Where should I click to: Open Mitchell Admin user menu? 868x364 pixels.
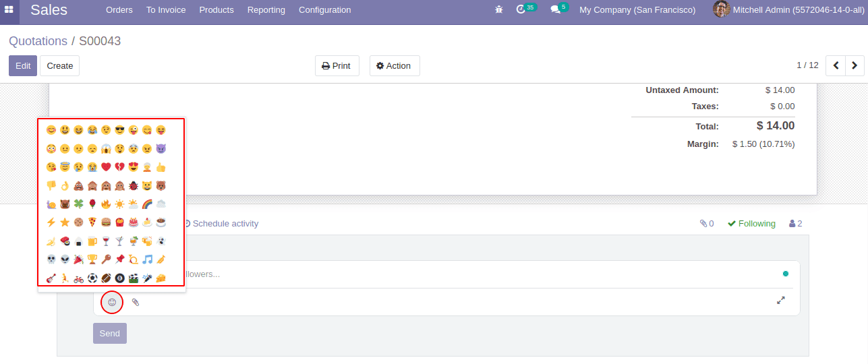[787, 10]
